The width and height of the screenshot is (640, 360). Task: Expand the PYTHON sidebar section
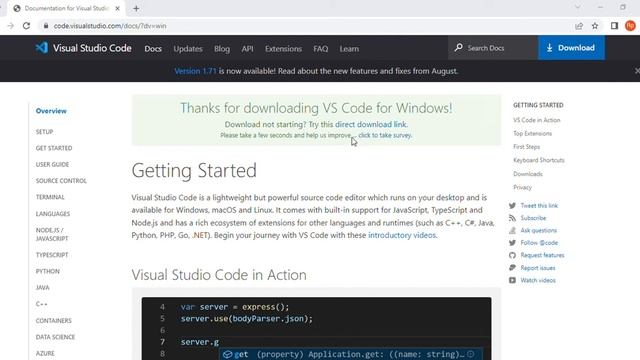click(x=48, y=271)
